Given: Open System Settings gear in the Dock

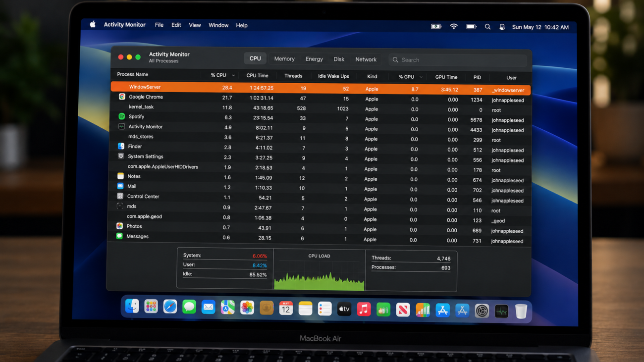Looking at the screenshot, I should (482, 311).
